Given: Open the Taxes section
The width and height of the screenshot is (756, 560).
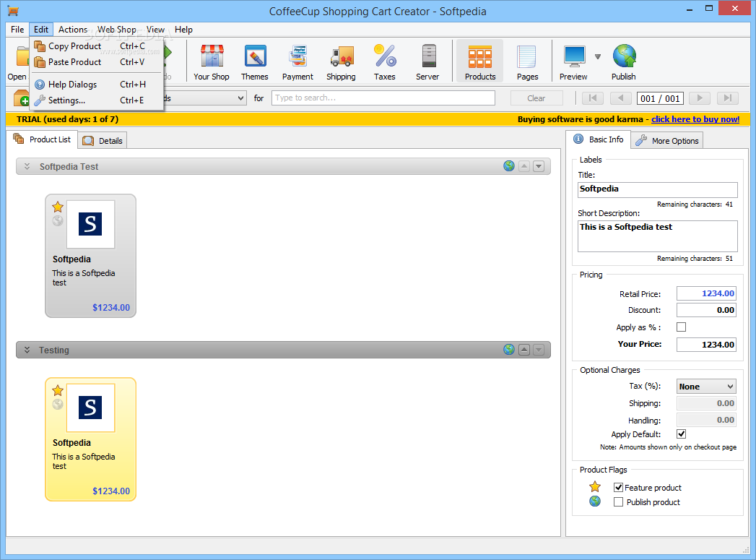Looking at the screenshot, I should point(384,61).
